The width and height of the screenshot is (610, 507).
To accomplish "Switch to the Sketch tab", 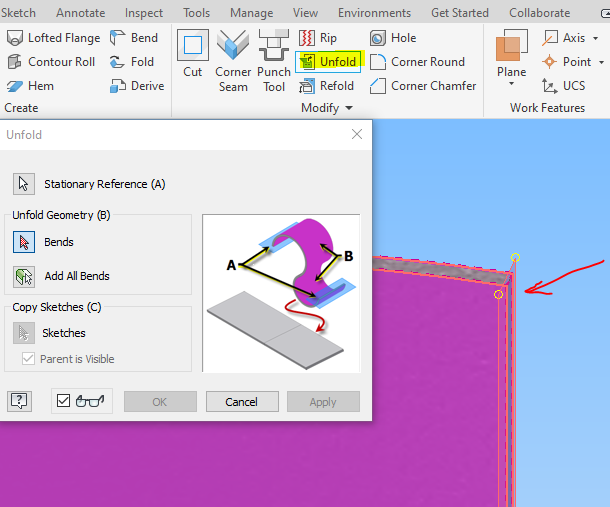I will point(18,13).
